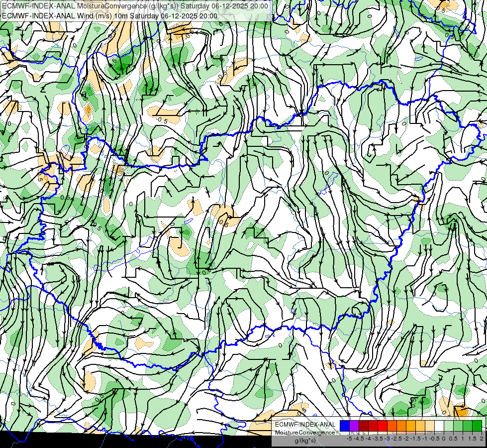Pick the palest green swatch (0 to 0.5)
This screenshot has width=487, height=448.
(x=449, y=426)
